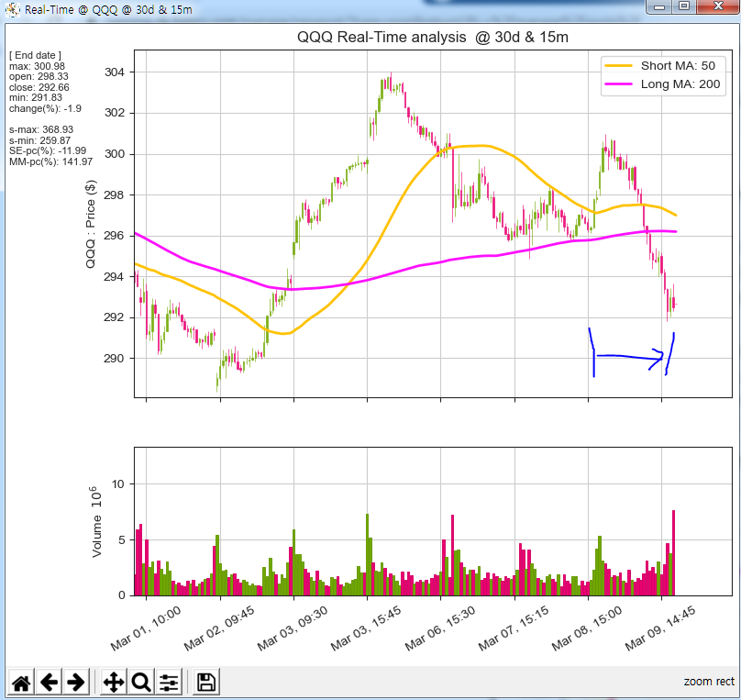Screen dimensions: 741x700
Task: Click the app icon in title bar
Action: pos(12,9)
